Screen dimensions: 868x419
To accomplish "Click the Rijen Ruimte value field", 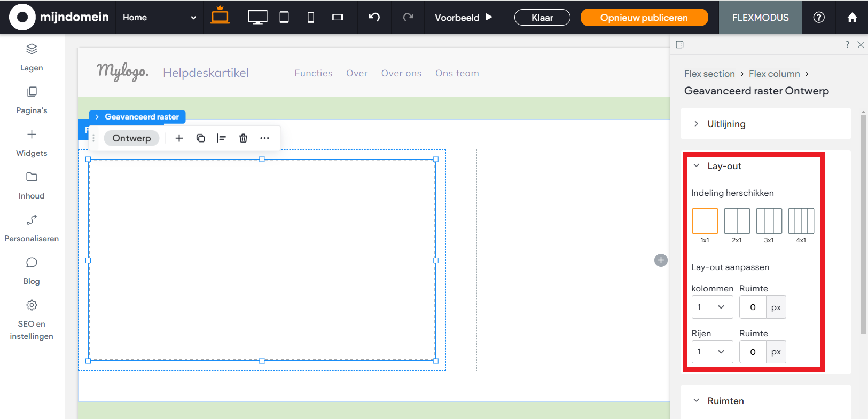I will tap(753, 352).
